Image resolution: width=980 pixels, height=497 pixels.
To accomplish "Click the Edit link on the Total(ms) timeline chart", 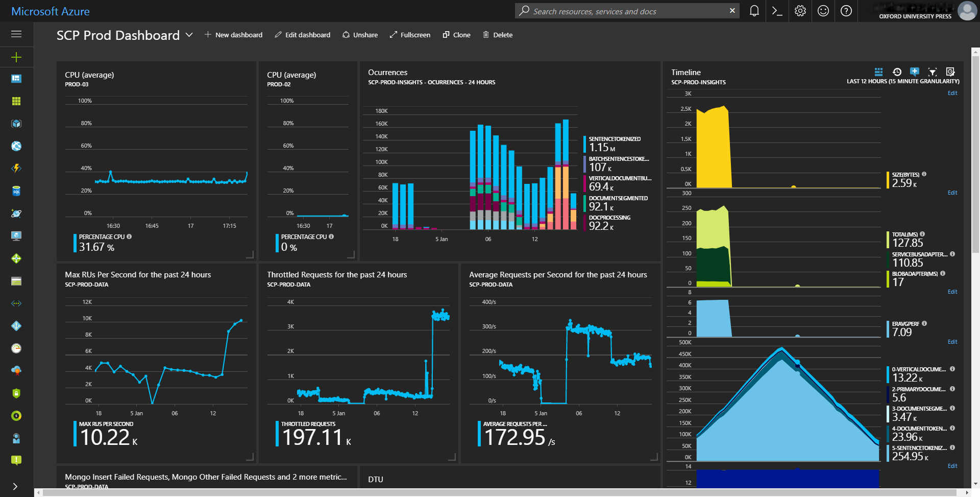I will [x=952, y=193].
